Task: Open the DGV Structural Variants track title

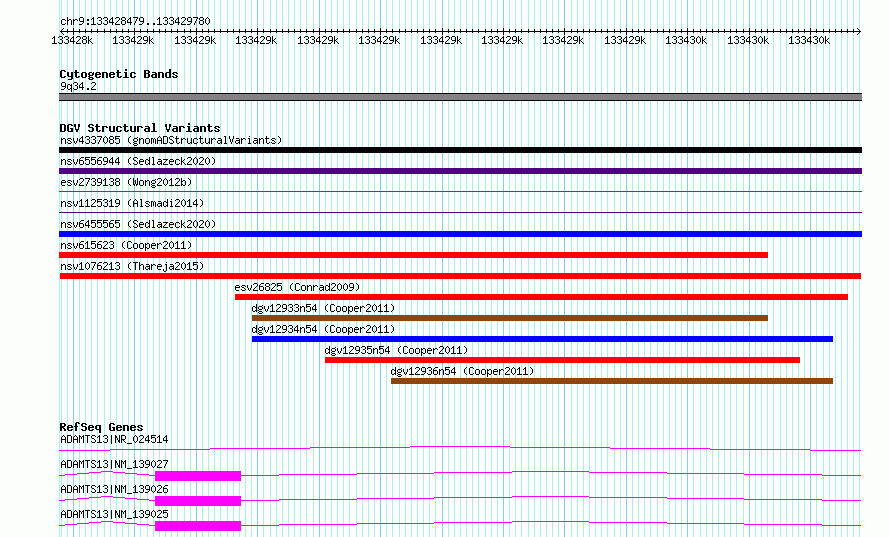Action: point(140,128)
